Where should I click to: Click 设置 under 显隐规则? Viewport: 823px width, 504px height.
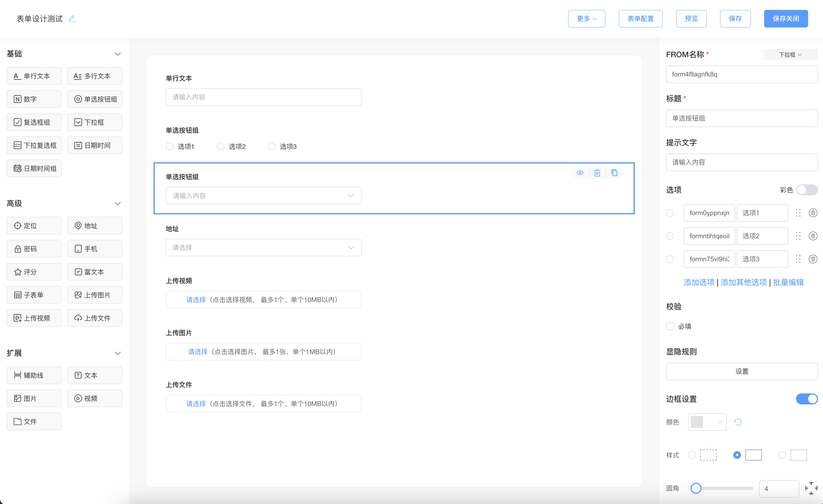[x=742, y=371]
